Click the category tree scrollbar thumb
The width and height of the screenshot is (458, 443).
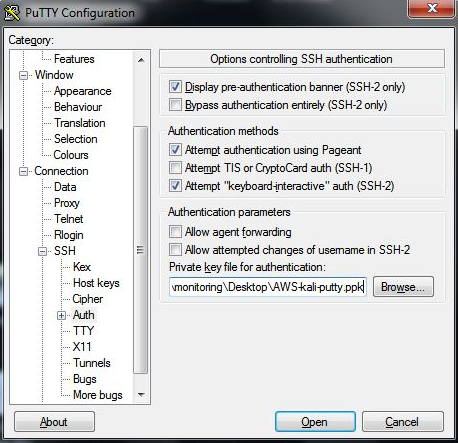(141, 250)
